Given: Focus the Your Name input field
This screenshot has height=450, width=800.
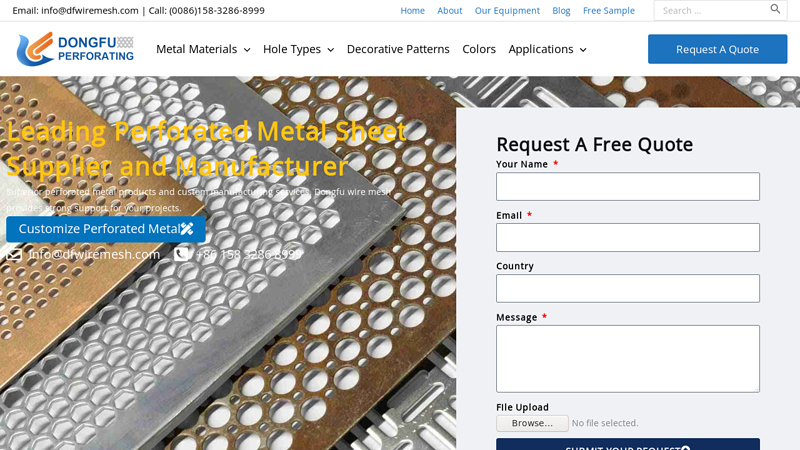Looking at the screenshot, I should (628, 186).
